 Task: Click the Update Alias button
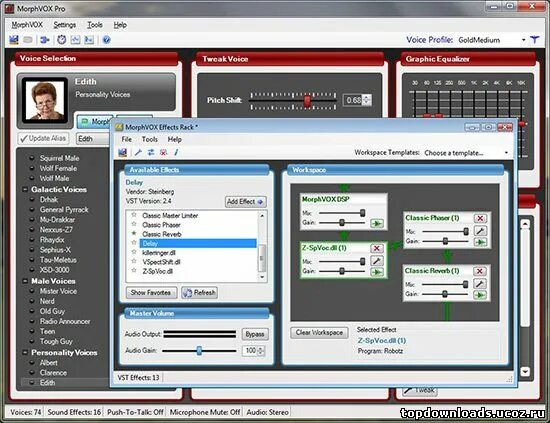(x=43, y=139)
